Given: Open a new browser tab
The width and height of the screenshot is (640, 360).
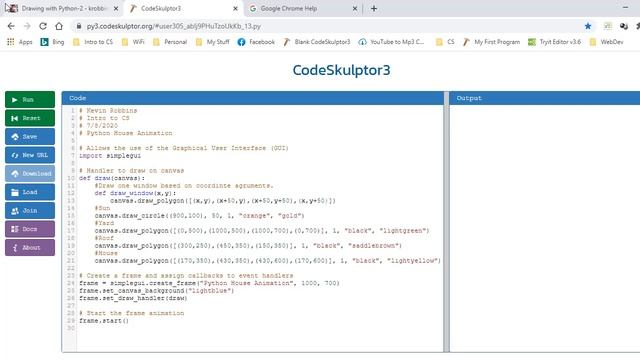Looking at the screenshot, I should click(374, 8).
